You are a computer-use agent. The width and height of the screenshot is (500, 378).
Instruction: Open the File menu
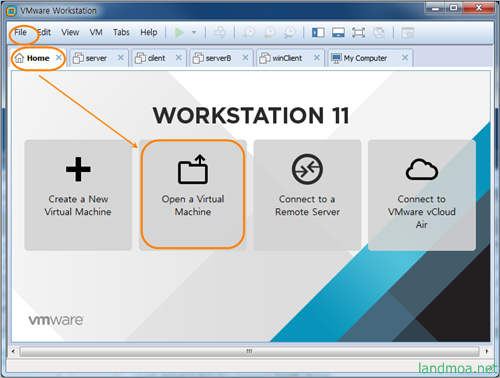(x=20, y=32)
